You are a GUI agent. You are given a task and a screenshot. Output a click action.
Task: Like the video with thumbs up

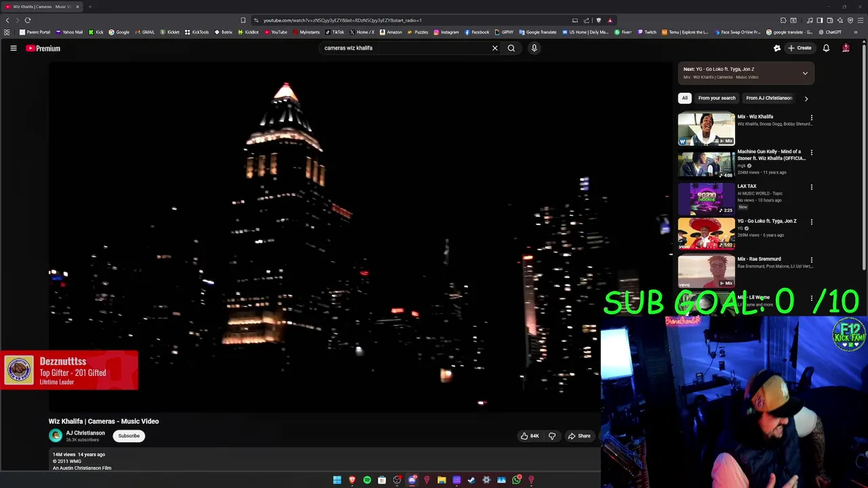[530, 436]
